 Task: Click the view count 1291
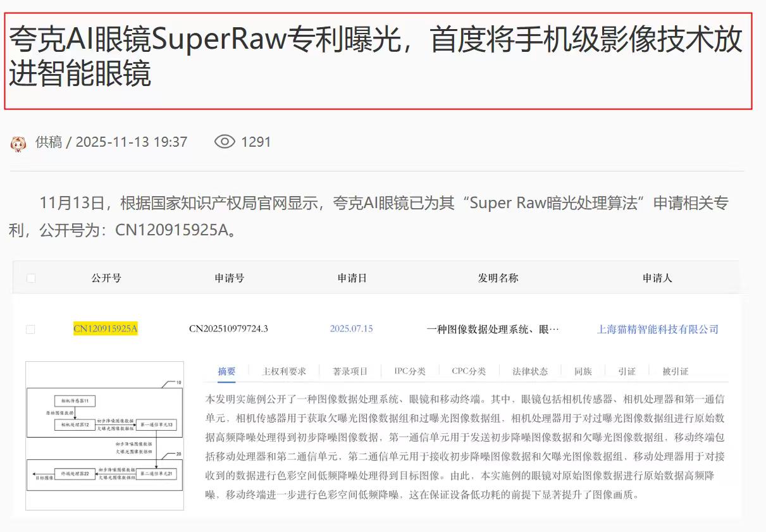[x=256, y=142]
